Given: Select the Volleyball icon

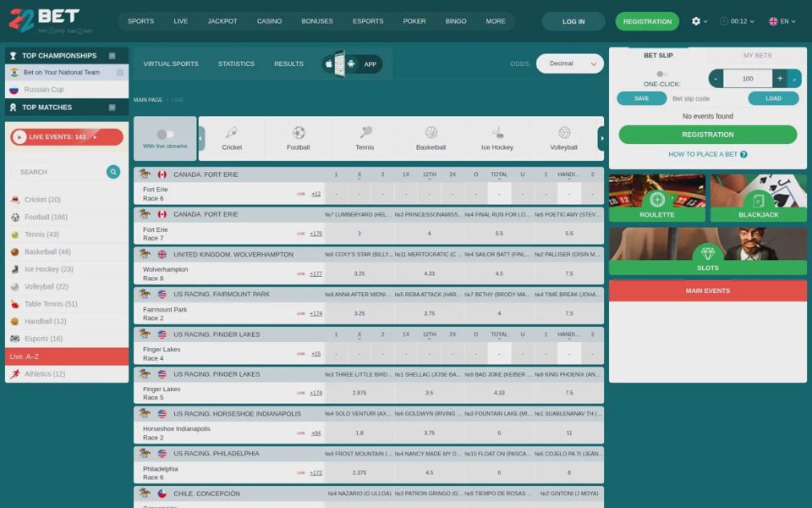Looking at the screenshot, I should (x=564, y=133).
